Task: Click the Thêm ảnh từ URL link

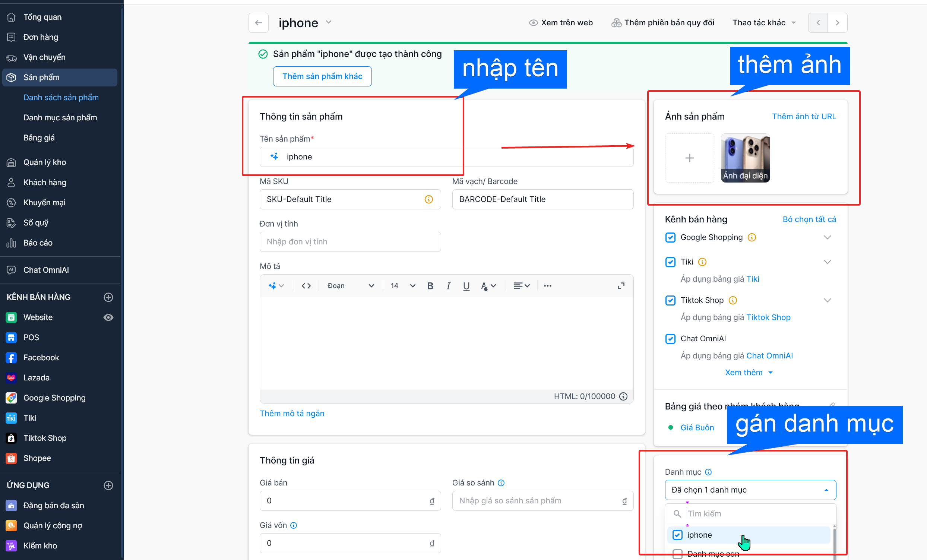Action: pyautogui.click(x=804, y=117)
